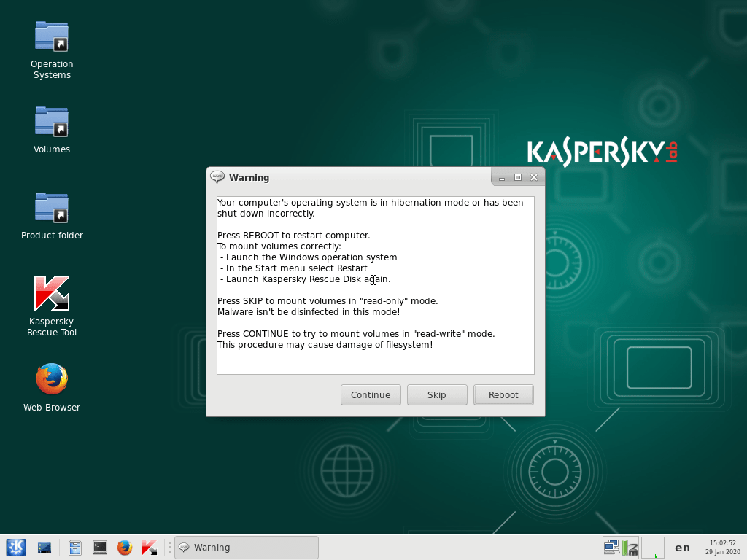Launch Kaspersky Rescue Tool from taskbar
This screenshot has width=747, height=560.
click(149, 548)
